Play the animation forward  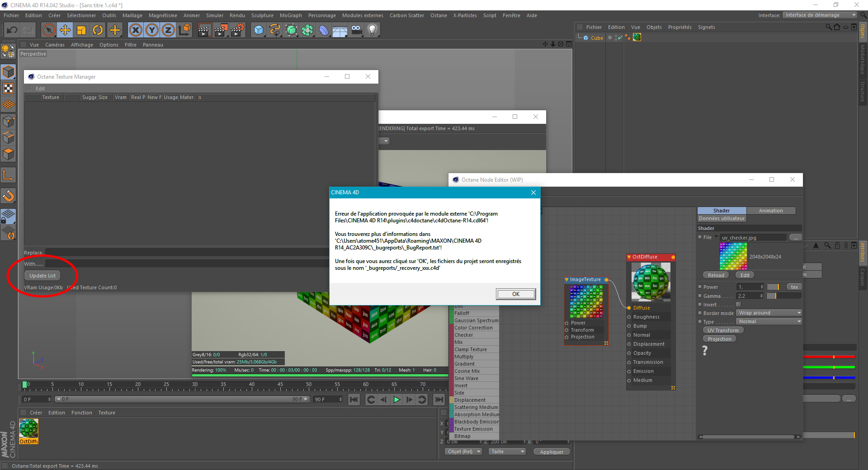pos(396,399)
